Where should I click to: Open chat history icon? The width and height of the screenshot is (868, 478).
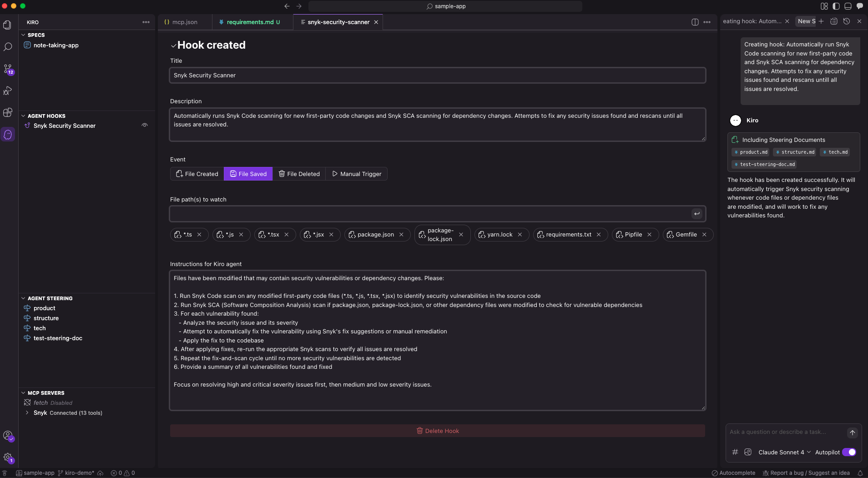pyautogui.click(x=846, y=21)
